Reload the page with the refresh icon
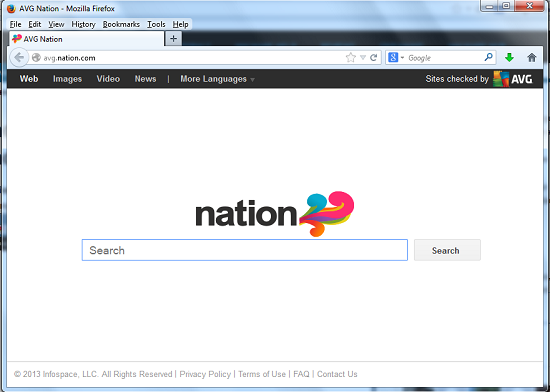Screen dimensions: 550x392 pos(374,58)
